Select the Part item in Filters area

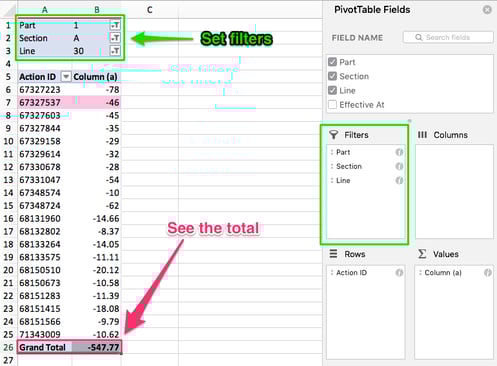pyautogui.click(x=366, y=152)
